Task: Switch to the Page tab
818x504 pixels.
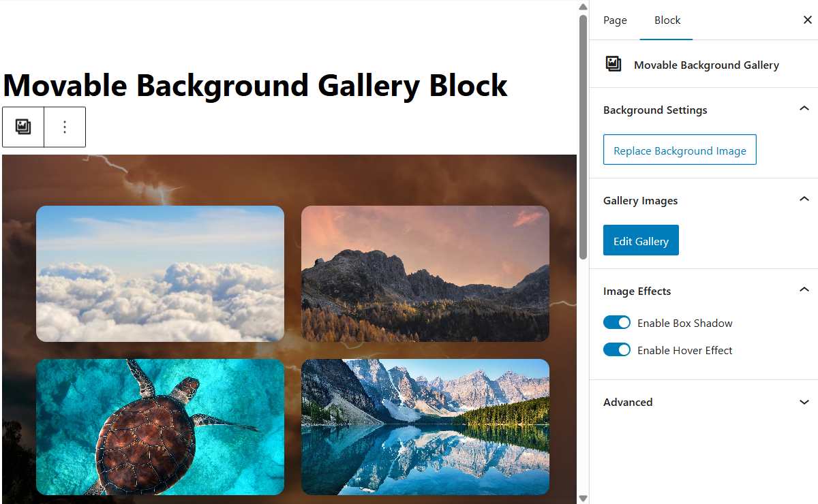Action: pos(615,20)
